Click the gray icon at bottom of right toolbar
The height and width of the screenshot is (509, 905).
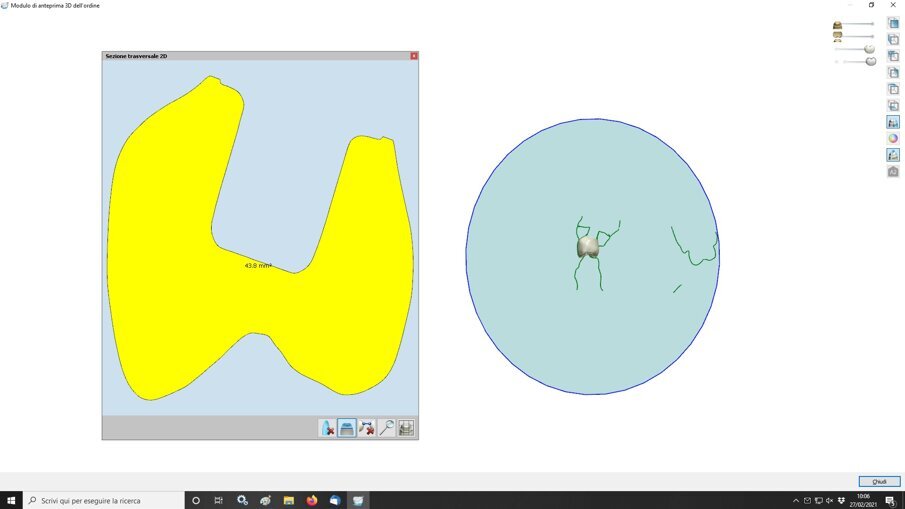(893, 172)
